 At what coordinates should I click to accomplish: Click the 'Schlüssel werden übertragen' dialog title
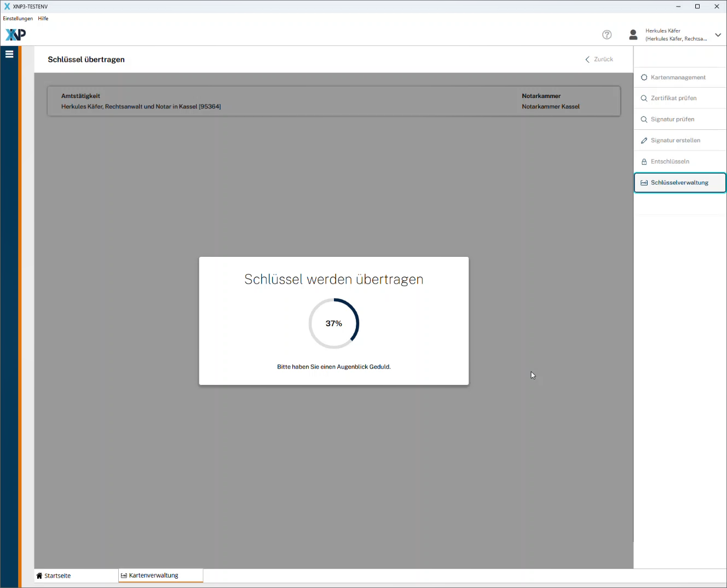point(334,279)
